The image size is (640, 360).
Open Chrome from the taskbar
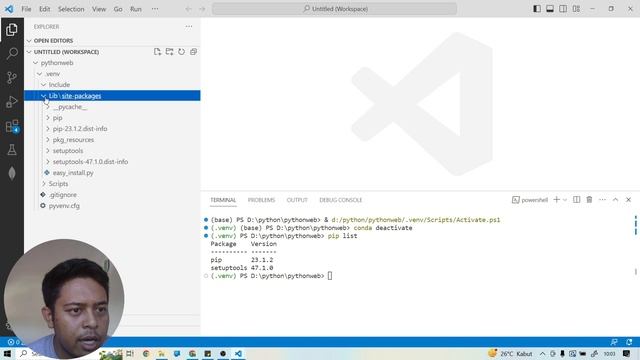146,353
